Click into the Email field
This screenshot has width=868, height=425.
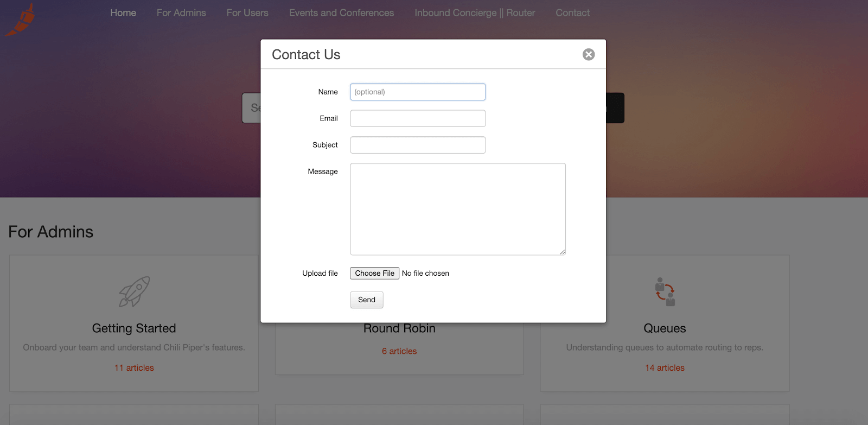pyautogui.click(x=418, y=118)
